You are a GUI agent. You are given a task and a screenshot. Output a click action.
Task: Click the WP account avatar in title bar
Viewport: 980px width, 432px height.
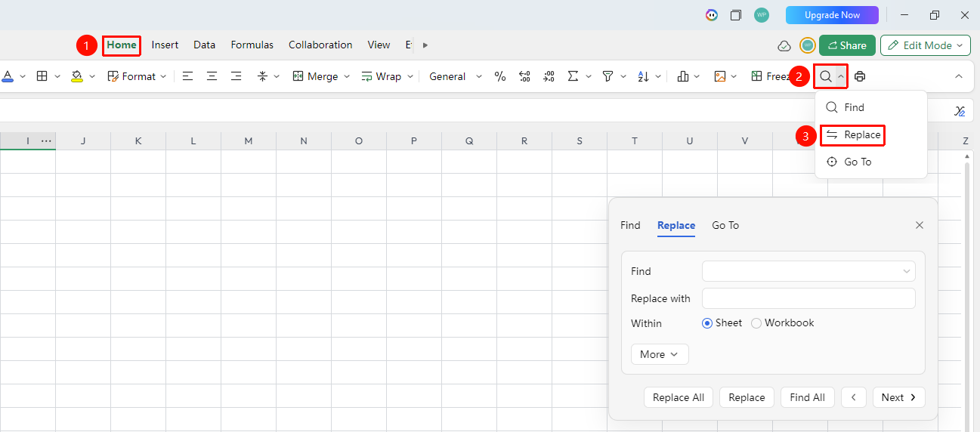click(x=762, y=15)
